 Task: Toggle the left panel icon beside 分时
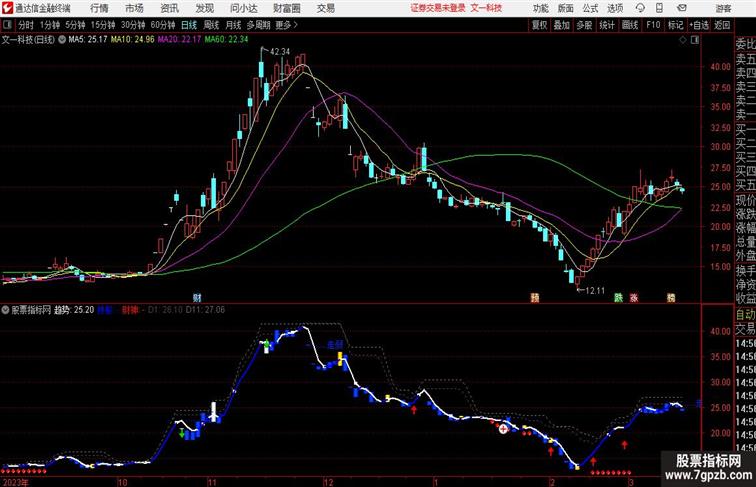point(7,25)
